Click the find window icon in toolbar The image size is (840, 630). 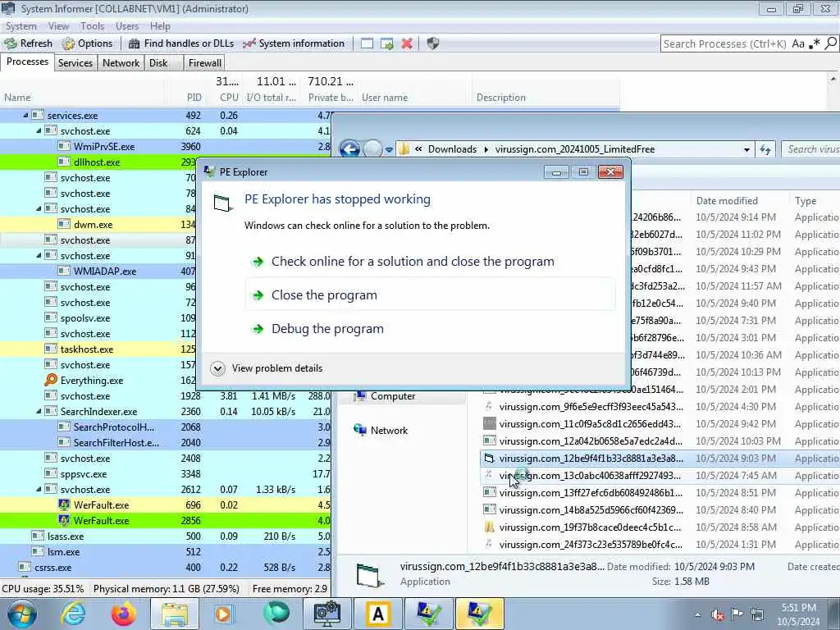point(367,44)
